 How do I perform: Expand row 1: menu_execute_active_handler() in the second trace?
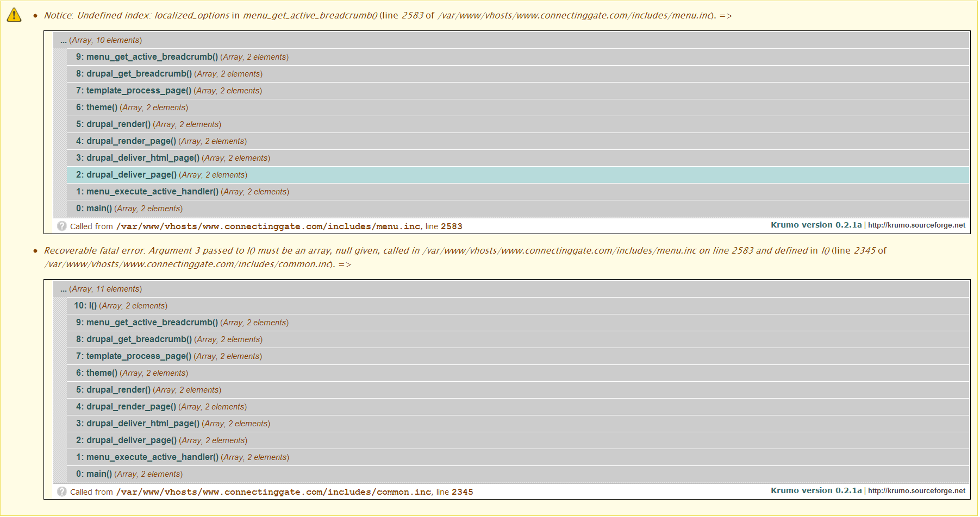518,457
